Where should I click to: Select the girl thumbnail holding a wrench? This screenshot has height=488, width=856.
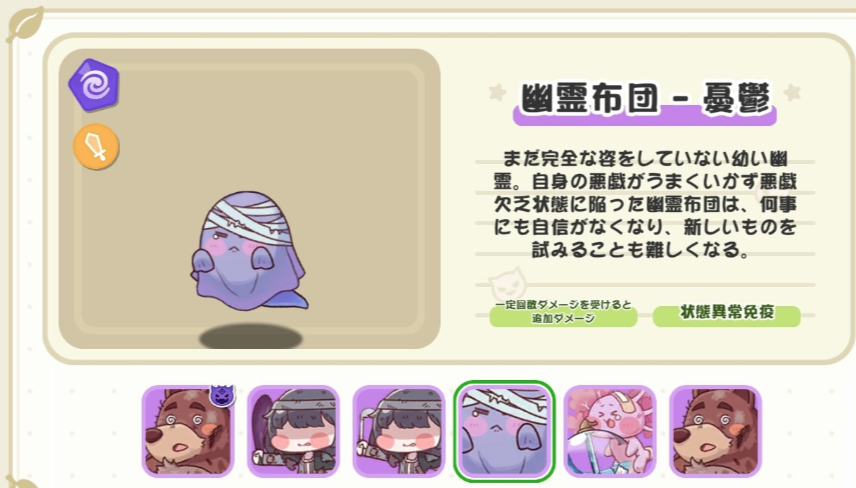[x=399, y=431]
